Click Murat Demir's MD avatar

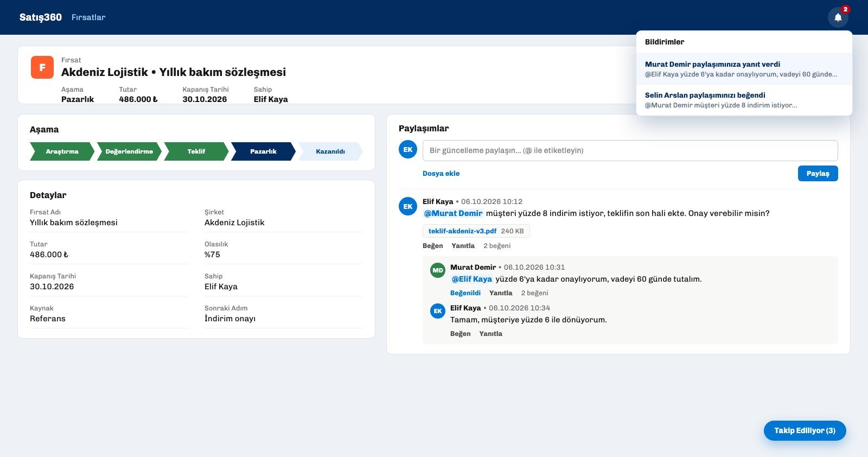point(438,270)
